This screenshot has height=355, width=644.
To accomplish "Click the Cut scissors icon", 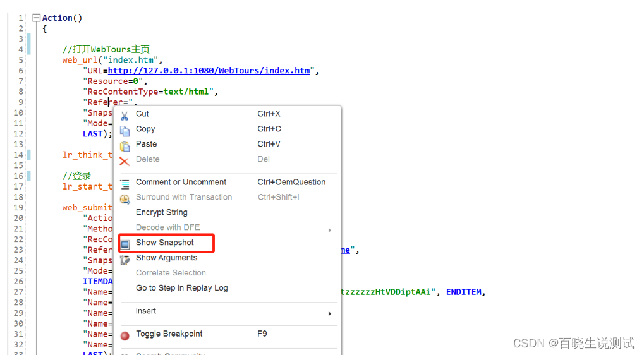I will coord(125,116).
